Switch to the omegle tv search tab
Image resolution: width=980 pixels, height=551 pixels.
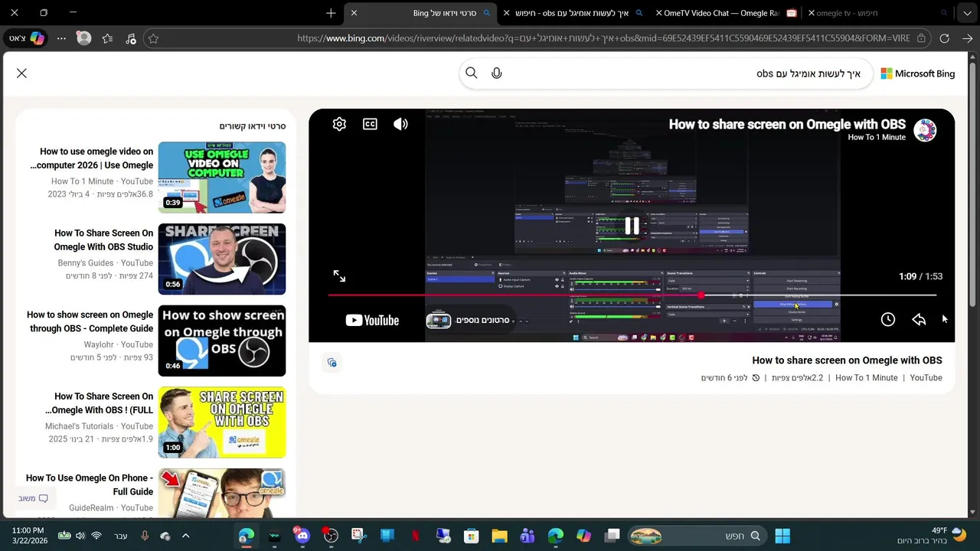[879, 13]
